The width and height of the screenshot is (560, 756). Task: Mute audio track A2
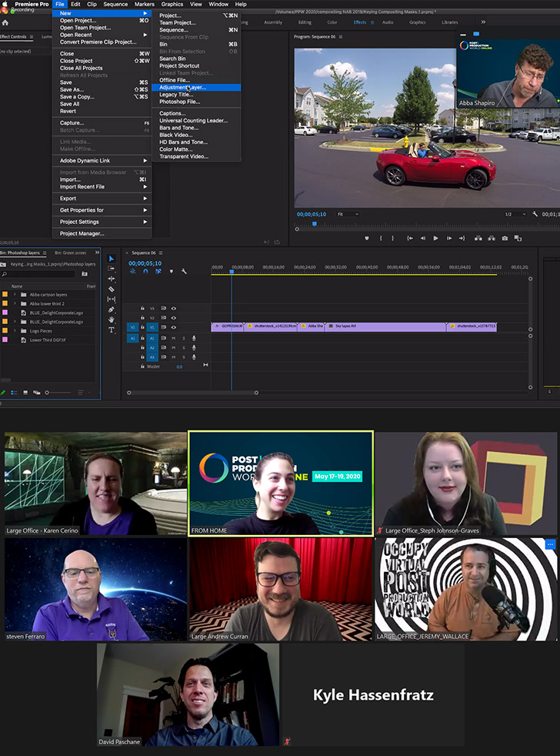[x=174, y=348]
